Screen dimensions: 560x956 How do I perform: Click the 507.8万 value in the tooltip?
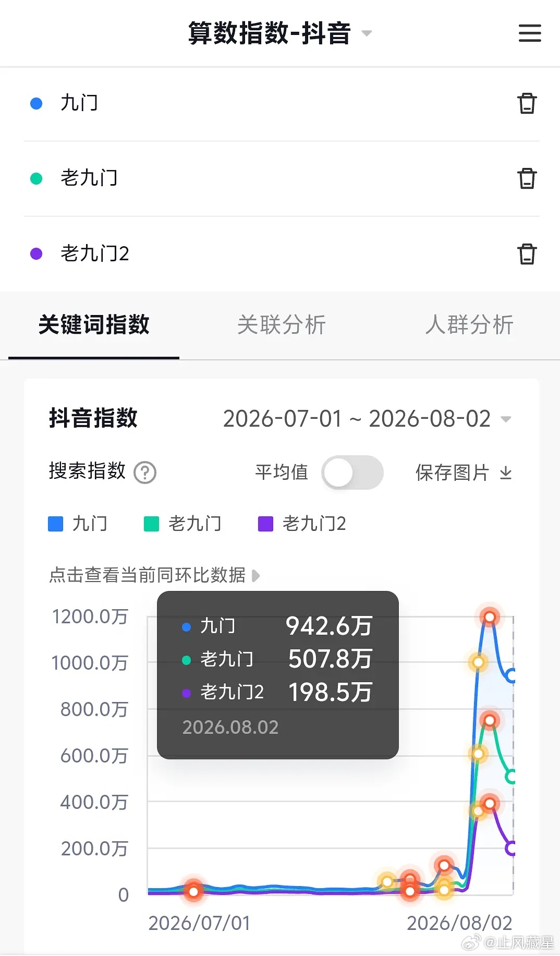(x=330, y=659)
